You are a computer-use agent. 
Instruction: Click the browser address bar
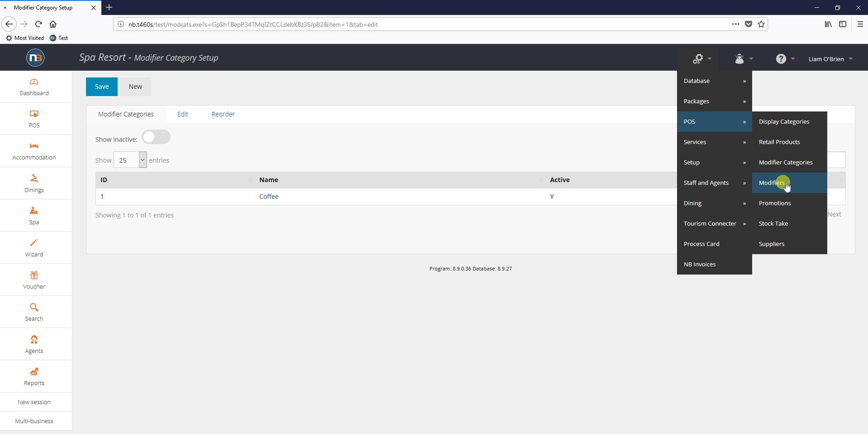pyautogui.click(x=425, y=24)
